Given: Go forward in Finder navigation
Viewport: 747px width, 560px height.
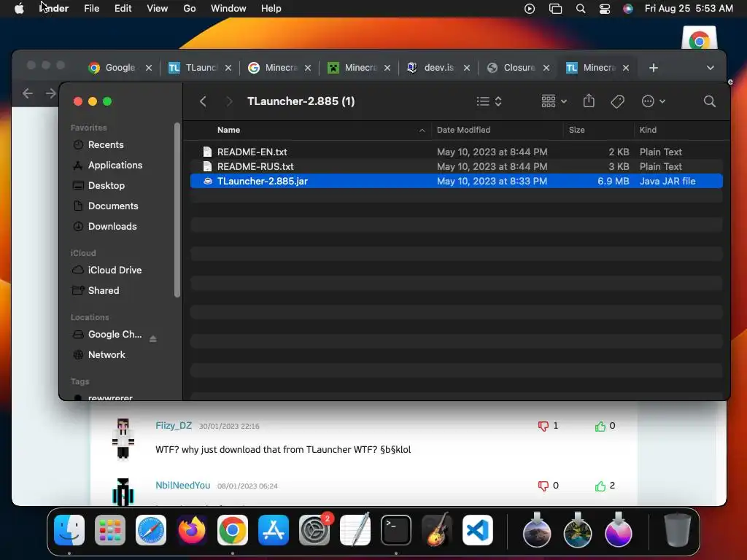Looking at the screenshot, I should [229, 101].
